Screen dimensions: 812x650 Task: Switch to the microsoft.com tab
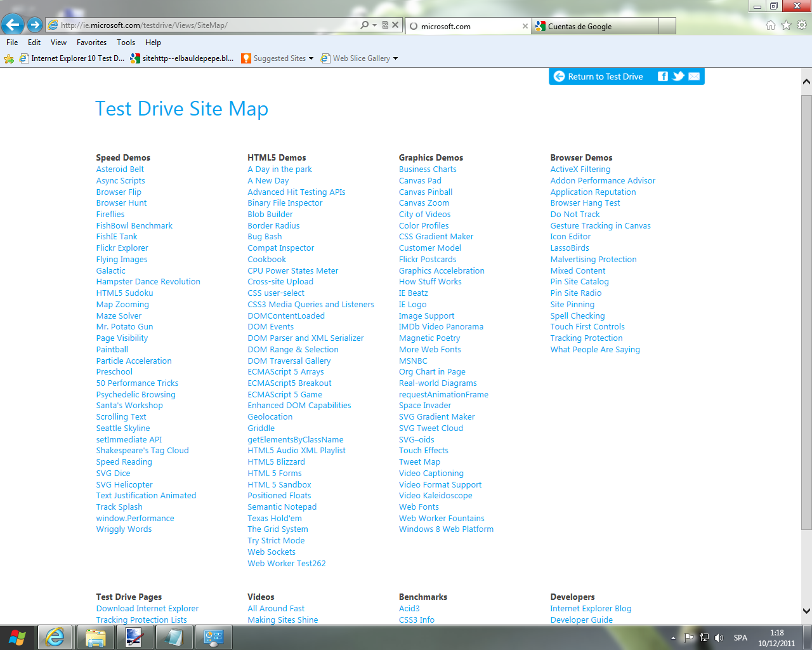[468, 26]
